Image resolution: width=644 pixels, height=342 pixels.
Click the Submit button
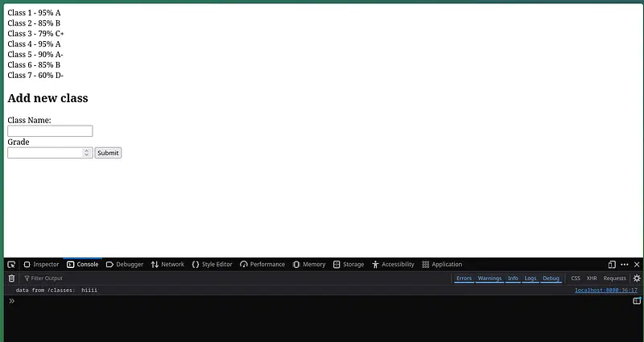pyautogui.click(x=108, y=153)
